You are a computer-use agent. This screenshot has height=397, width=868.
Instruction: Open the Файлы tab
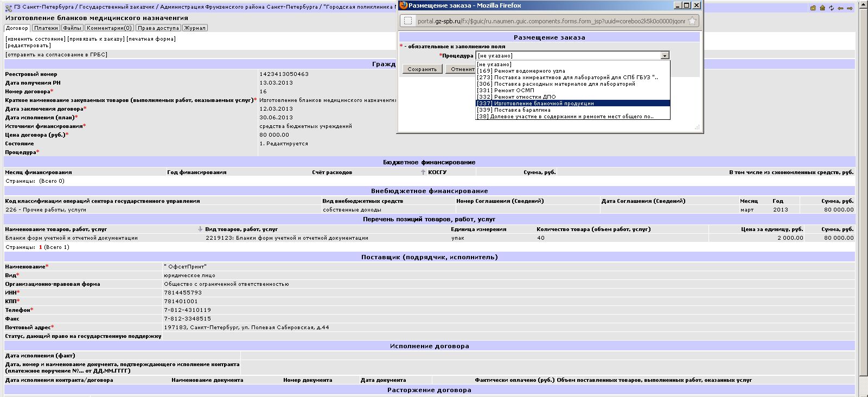click(72, 28)
